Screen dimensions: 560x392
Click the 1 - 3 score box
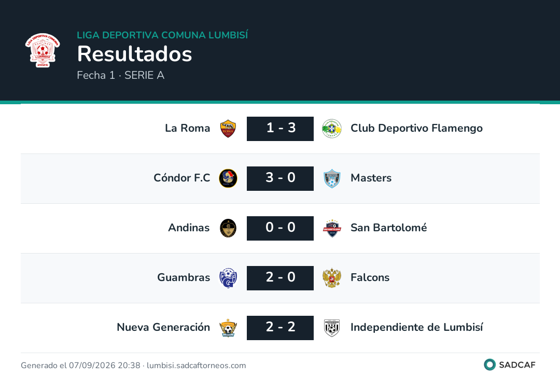[x=281, y=129]
